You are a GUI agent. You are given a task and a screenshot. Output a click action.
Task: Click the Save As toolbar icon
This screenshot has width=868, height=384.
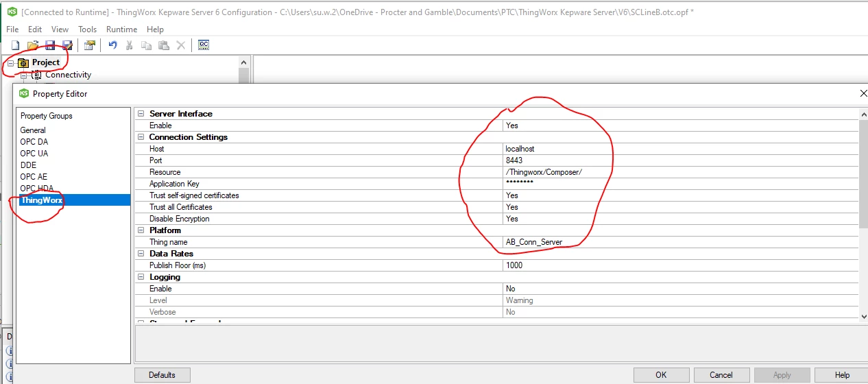click(67, 45)
